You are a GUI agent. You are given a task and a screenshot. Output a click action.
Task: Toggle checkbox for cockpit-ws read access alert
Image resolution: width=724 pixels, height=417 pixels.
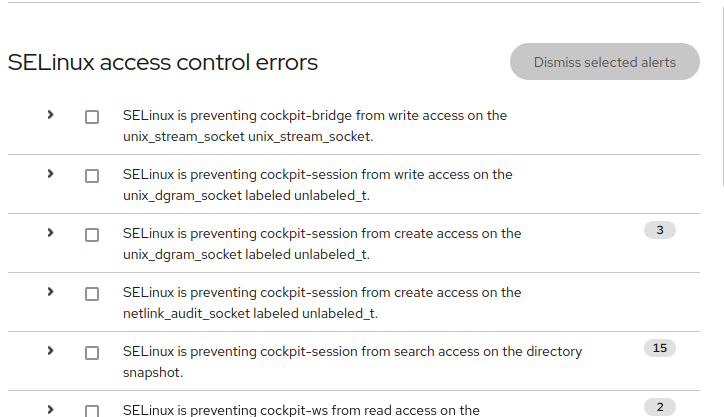coord(92,410)
